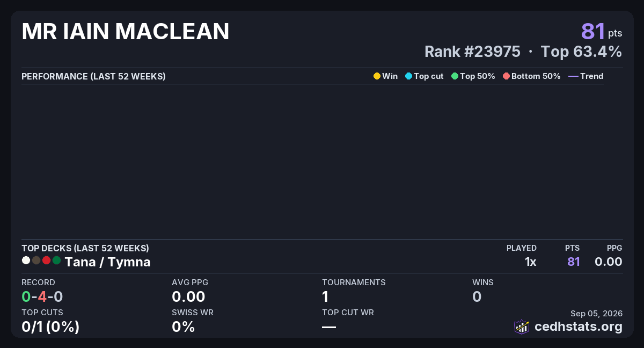Screen dimensions: 644x348
Task: Click the red mana color icon
Action: pyautogui.click(x=46, y=260)
